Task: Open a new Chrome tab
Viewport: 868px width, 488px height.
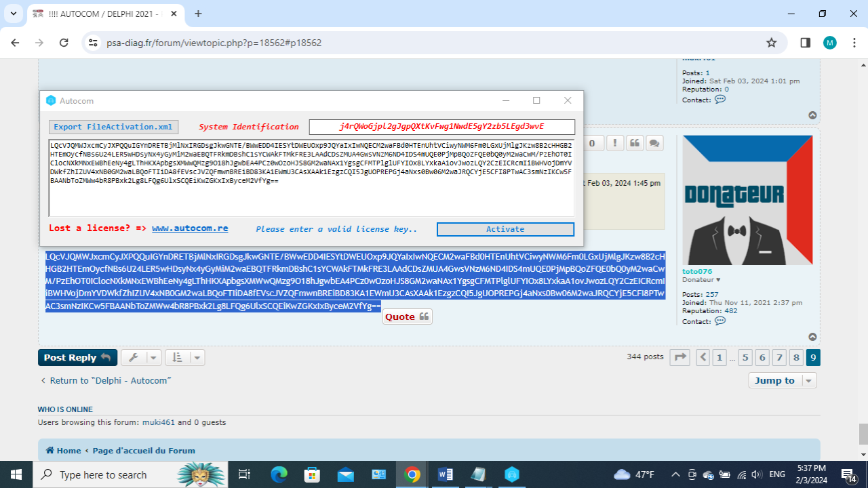Action: (x=198, y=14)
